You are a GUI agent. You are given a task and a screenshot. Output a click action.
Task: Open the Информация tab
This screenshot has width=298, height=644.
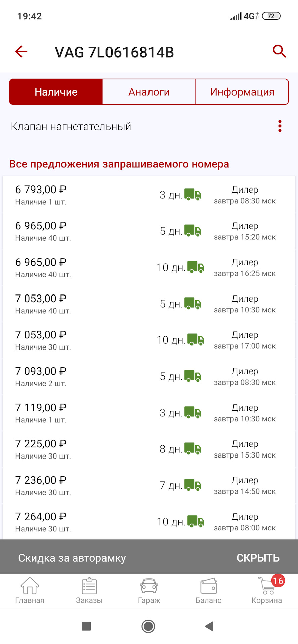pyautogui.click(x=242, y=92)
